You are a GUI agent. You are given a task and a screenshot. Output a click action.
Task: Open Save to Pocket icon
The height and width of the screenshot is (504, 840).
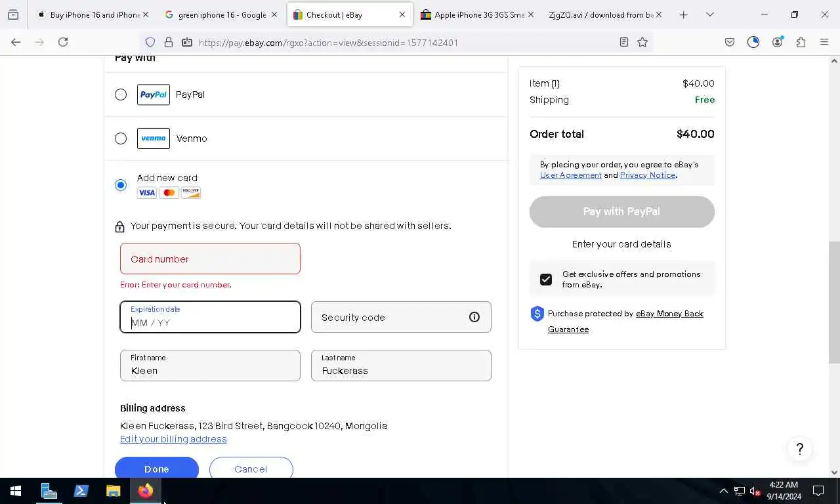[730, 42]
